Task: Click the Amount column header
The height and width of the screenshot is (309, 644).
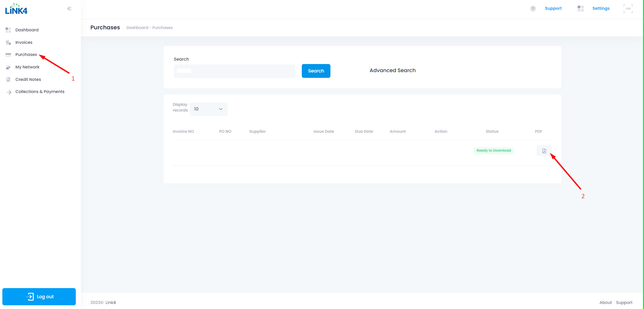Action: [398, 131]
